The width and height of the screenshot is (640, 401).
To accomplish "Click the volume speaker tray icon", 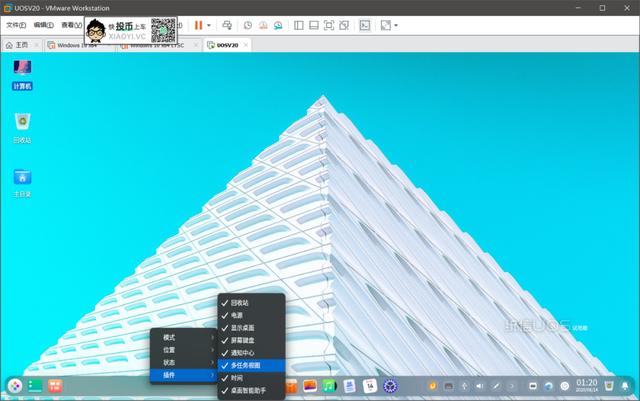I will pyautogui.click(x=480, y=386).
